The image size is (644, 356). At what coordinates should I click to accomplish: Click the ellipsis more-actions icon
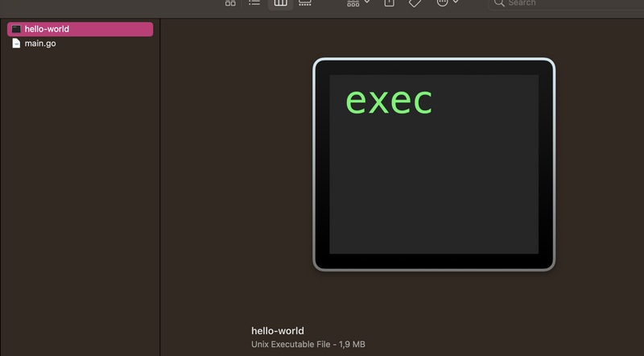pyautogui.click(x=442, y=3)
